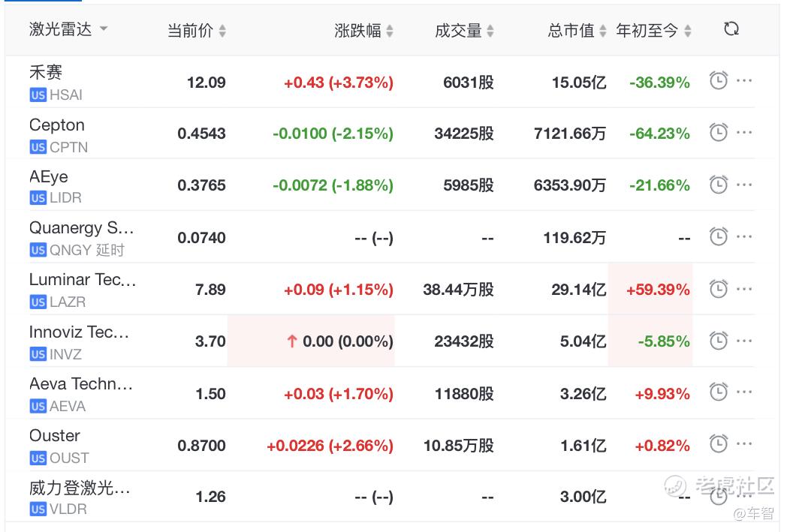
Task: Set price alert clock for Cepton row
Action: pos(719,133)
